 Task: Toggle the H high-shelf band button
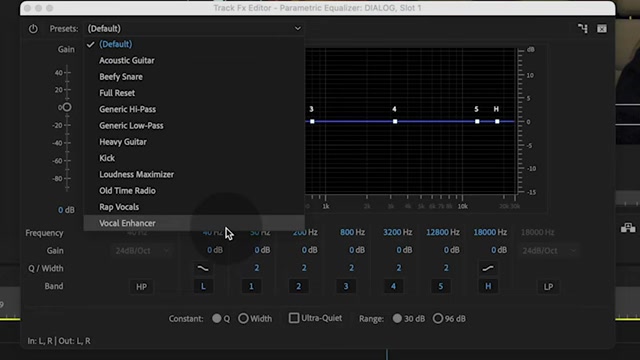pos(488,287)
